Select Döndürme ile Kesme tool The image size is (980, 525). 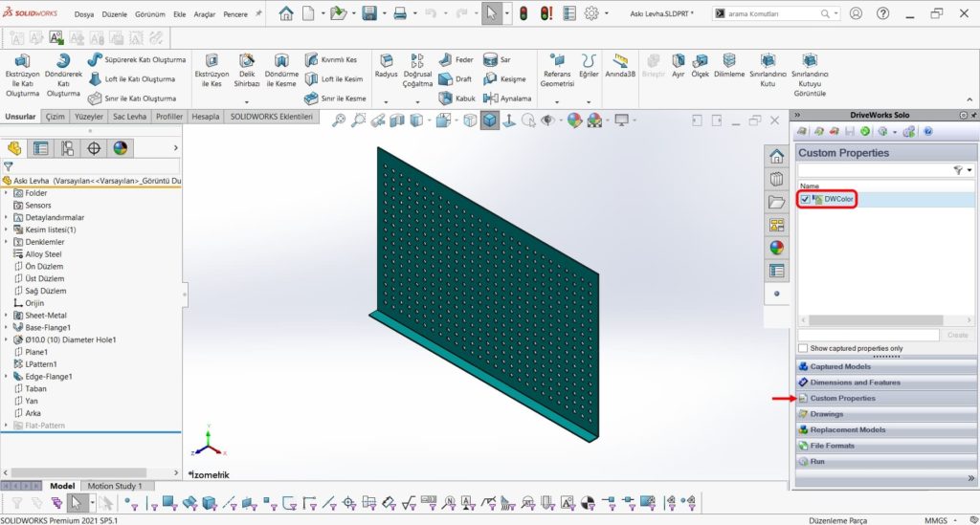(281, 71)
